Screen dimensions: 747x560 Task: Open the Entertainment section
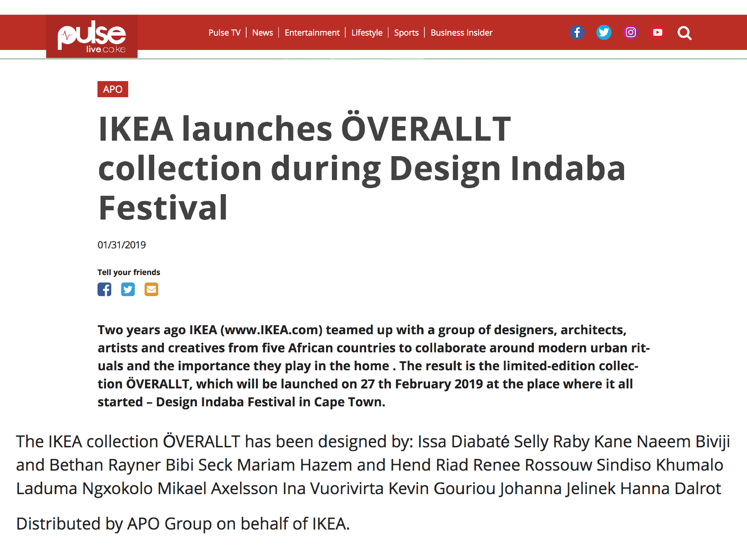pos(312,33)
